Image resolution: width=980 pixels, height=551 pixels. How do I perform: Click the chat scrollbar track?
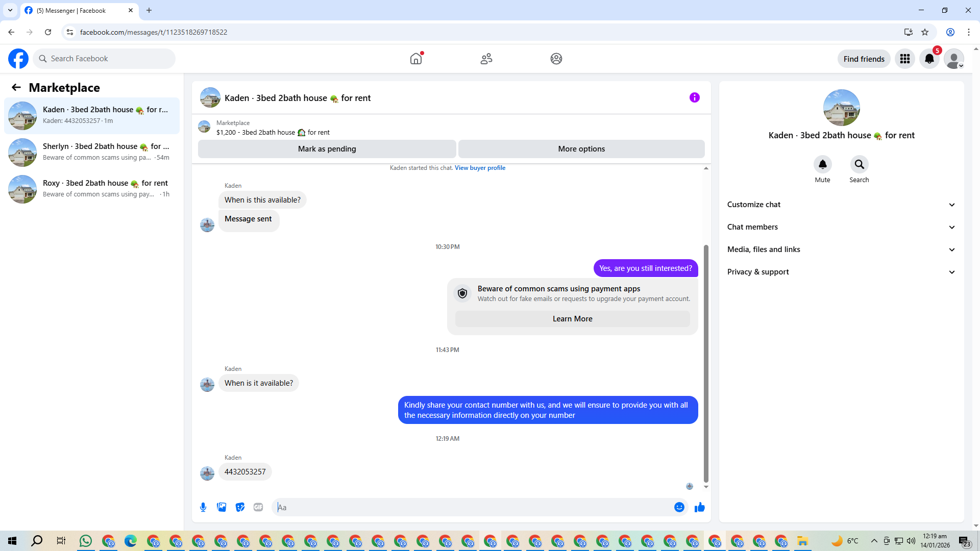[706, 204]
